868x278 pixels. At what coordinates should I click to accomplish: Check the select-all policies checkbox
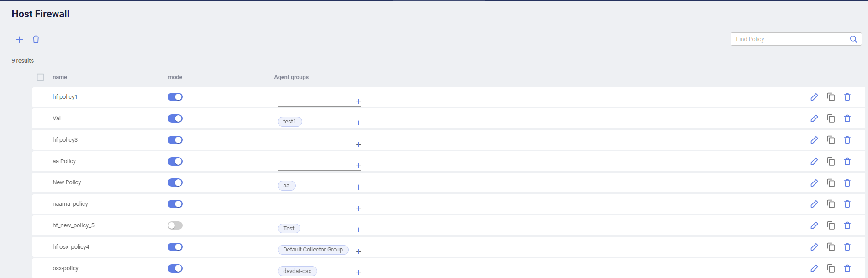point(41,77)
